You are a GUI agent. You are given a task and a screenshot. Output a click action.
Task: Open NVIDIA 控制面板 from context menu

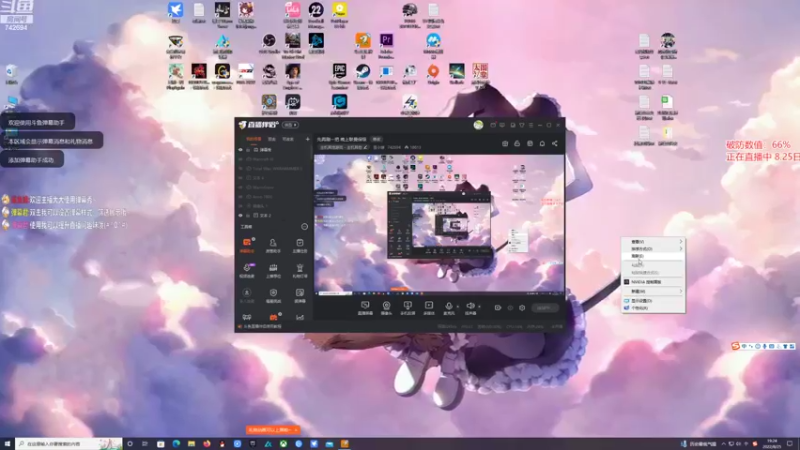(654, 282)
